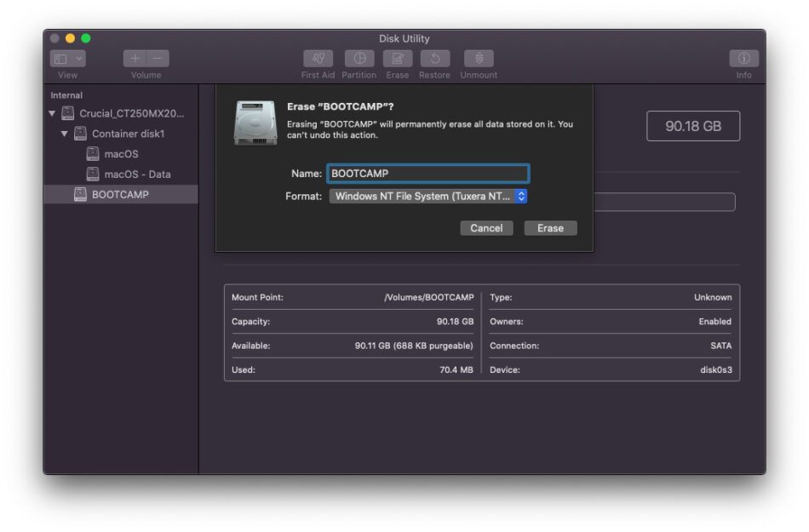The image size is (809, 532).
Task: Collapse the Crucial_CT250MX20 disk tree
Action: (53, 113)
